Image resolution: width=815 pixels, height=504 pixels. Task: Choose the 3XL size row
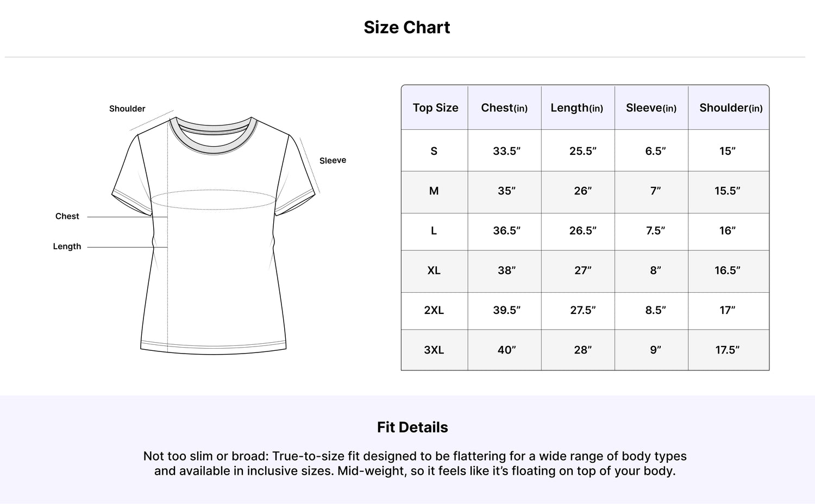coord(585,350)
